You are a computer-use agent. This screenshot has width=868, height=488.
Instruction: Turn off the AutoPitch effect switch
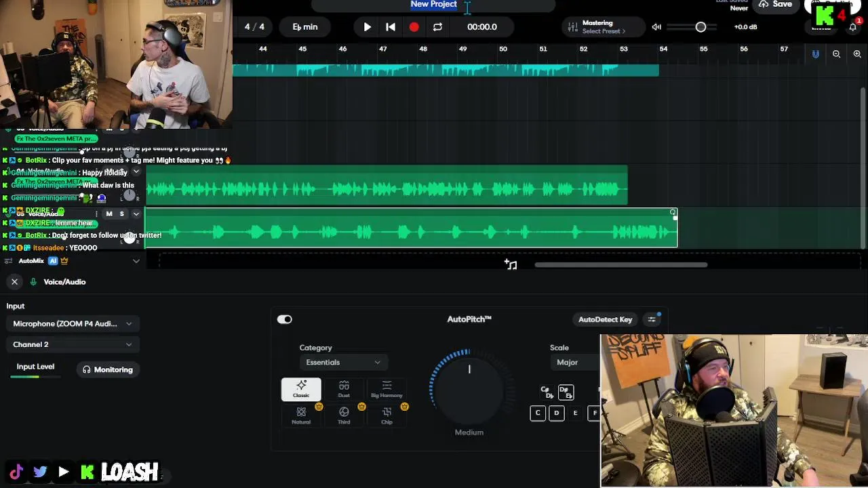click(284, 319)
